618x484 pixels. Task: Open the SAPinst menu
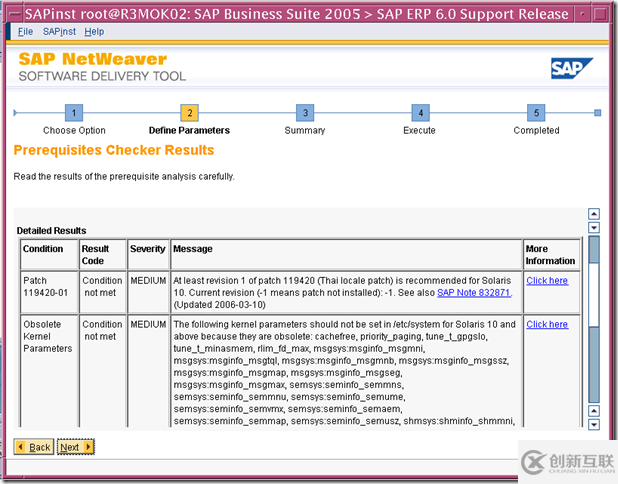(59, 32)
